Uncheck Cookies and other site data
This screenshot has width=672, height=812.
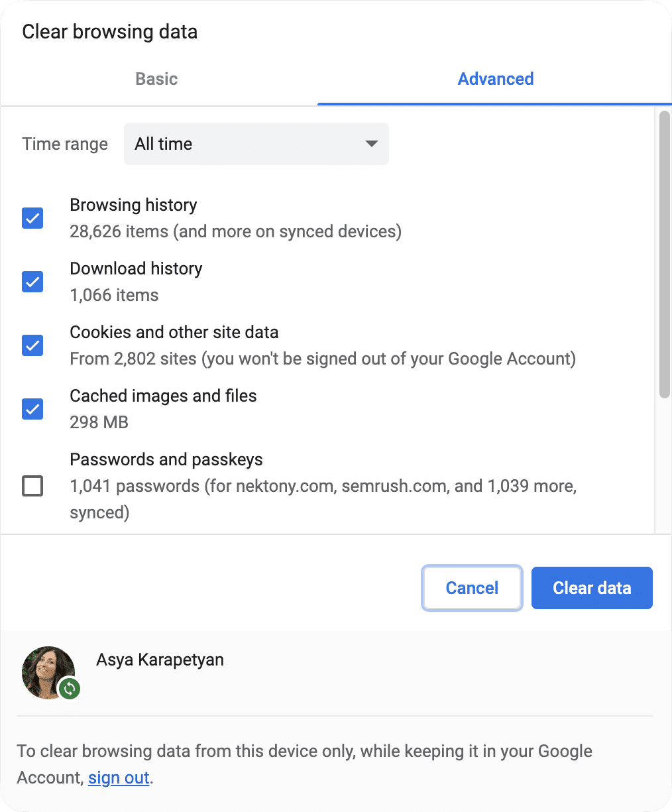pyautogui.click(x=32, y=345)
